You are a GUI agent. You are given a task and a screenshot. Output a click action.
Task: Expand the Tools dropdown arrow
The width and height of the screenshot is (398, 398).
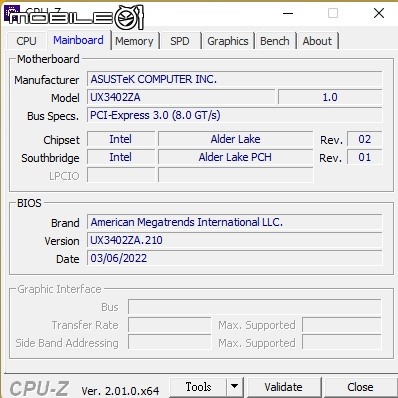coord(235,387)
